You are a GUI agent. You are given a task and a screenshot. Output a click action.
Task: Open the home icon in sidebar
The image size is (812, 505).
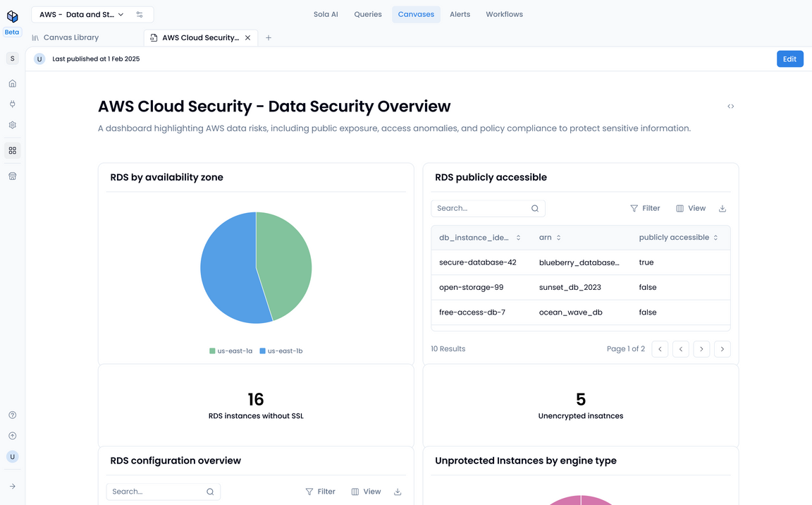click(13, 83)
